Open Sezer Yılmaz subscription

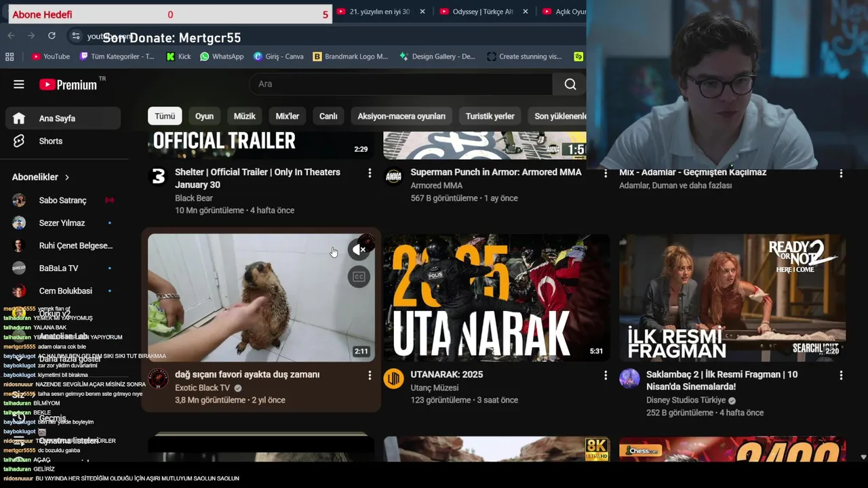click(63, 223)
